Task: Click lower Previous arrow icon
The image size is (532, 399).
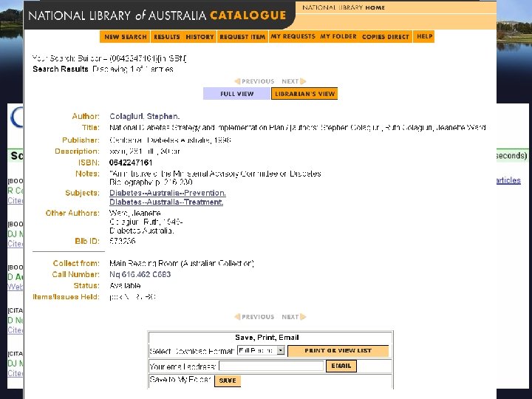Action: (237, 316)
